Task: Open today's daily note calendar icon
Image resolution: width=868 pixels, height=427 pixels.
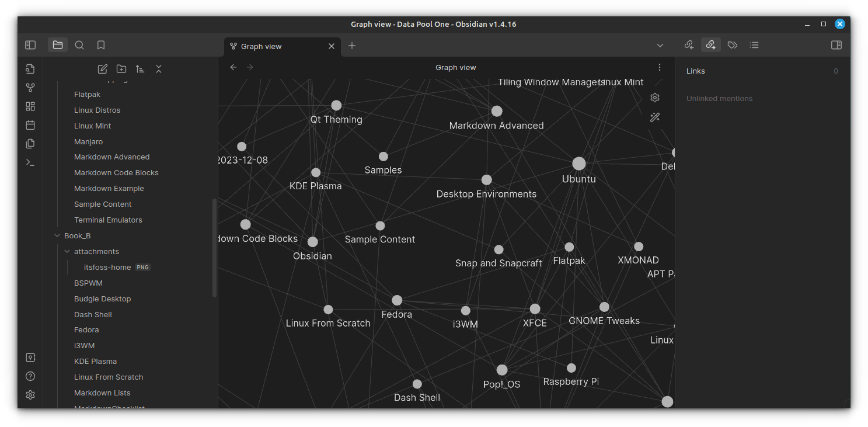Action: click(30, 125)
